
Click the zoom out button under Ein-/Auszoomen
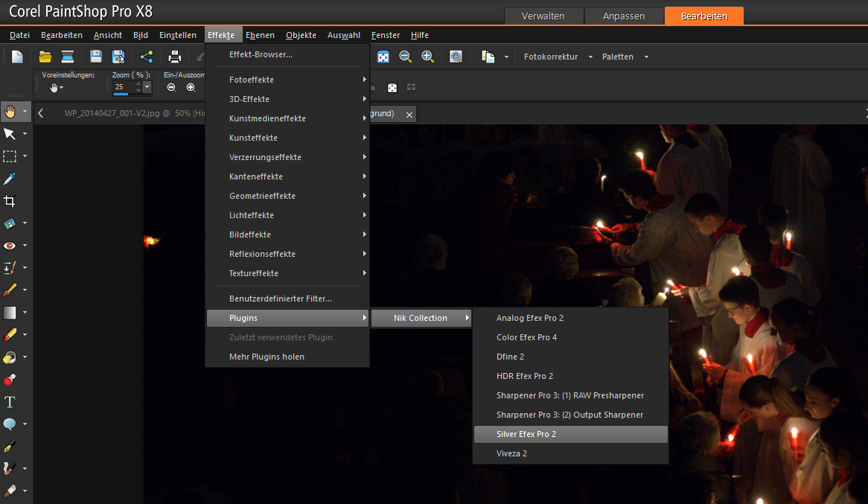pyautogui.click(x=172, y=88)
